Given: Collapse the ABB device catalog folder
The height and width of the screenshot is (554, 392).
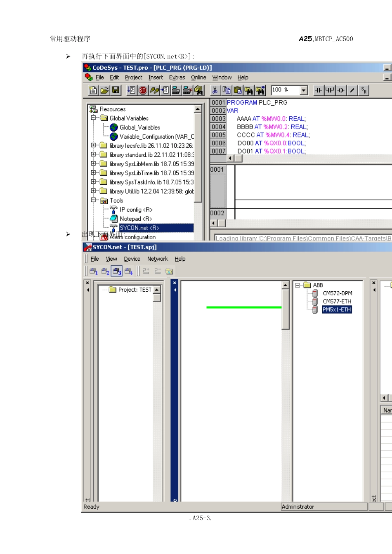Looking at the screenshot, I should (298, 285).
